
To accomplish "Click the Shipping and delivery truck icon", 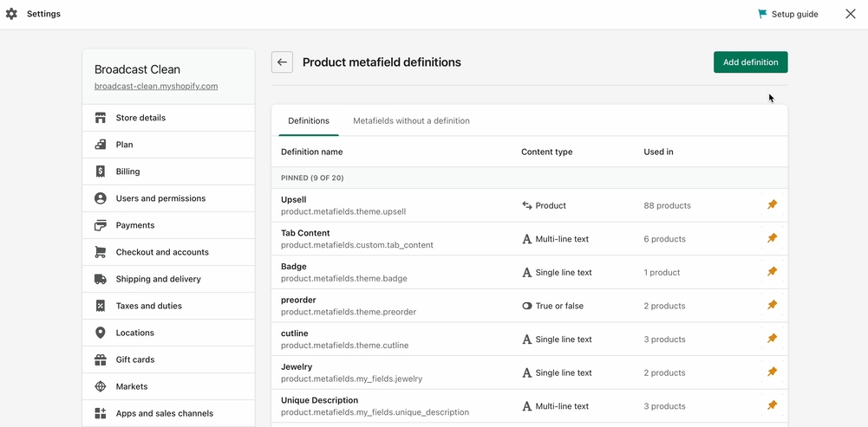I will tap(101, 279).
